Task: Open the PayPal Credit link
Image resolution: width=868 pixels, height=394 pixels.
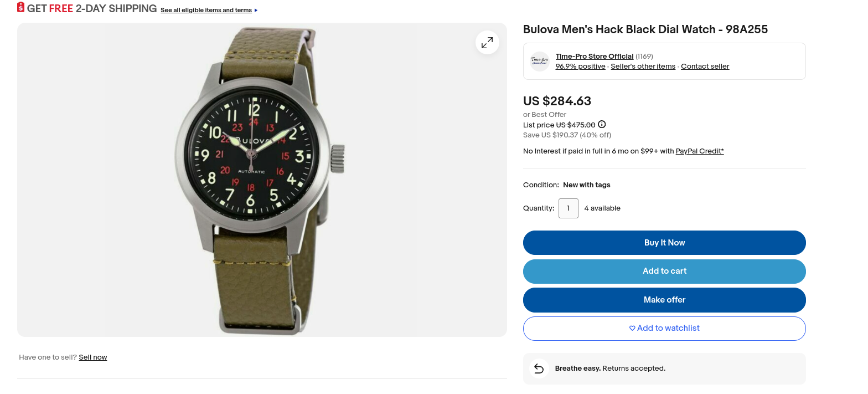Action: click(699, 151)
